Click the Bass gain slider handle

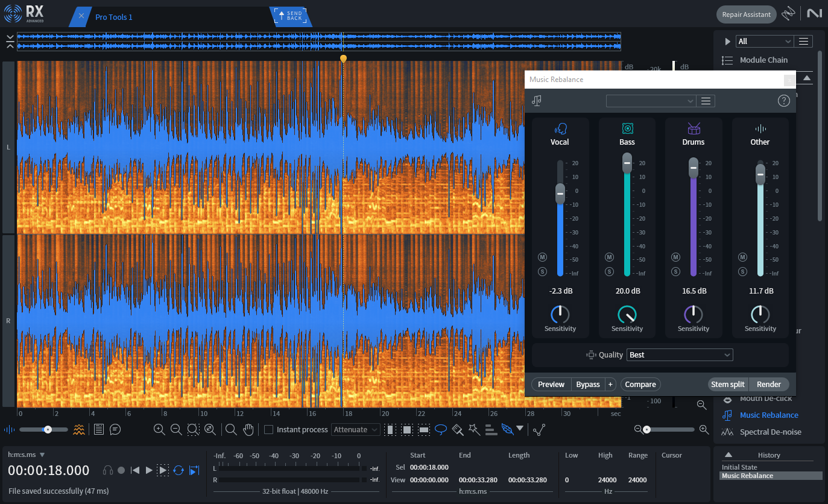(x=627, y=163)
